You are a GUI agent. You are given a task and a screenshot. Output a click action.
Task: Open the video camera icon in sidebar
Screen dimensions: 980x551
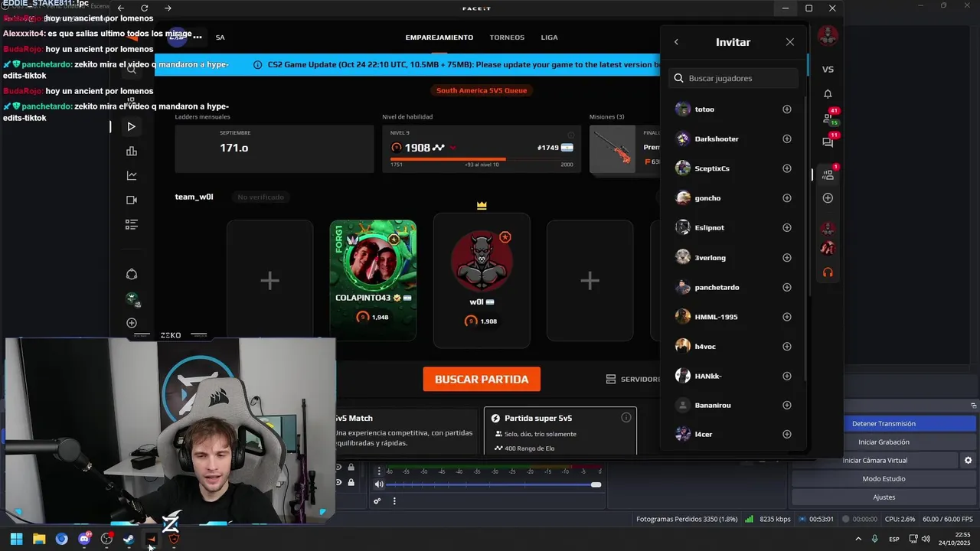[132, 200]
